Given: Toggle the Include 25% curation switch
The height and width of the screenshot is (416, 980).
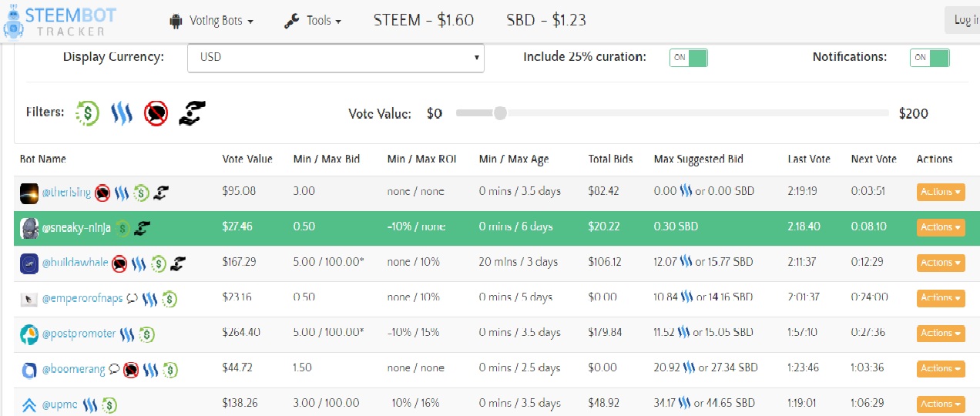Looking at the screenshot, I should [x=689, y=58].
